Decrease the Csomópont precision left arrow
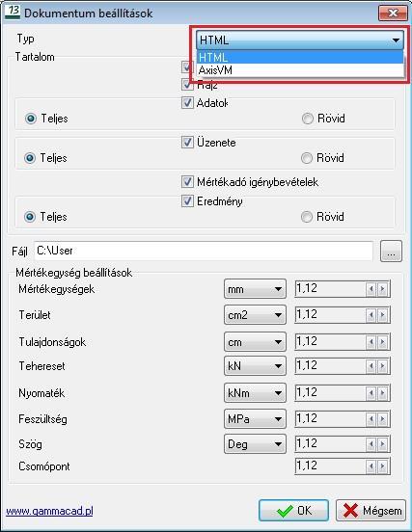This screenshot has height=532, width=412. tap(371, 466)
